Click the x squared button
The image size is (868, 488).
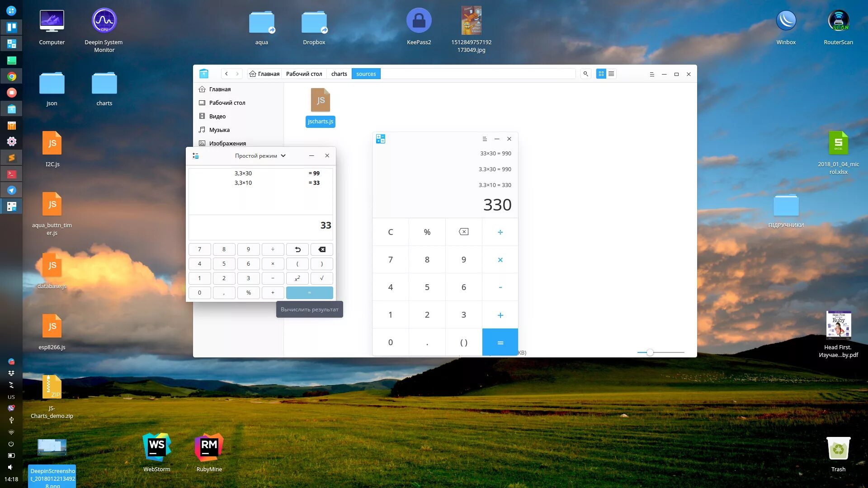tap(297, 278)
